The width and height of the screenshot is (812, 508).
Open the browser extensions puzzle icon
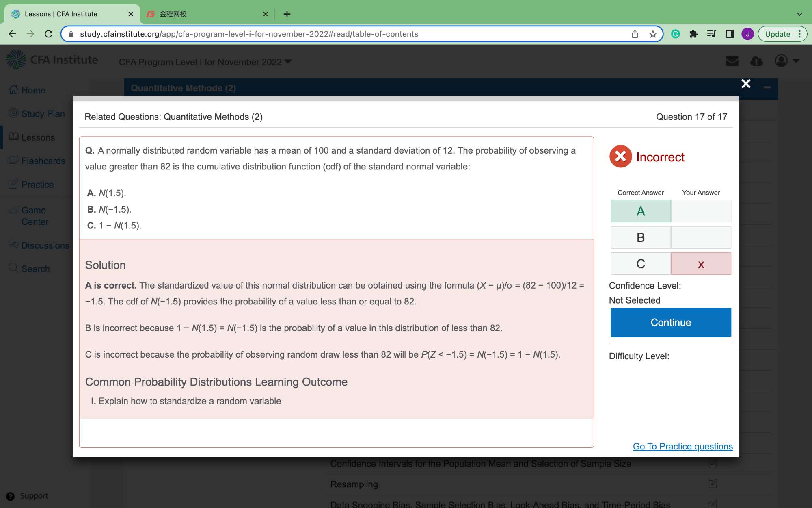click(693, 34)
